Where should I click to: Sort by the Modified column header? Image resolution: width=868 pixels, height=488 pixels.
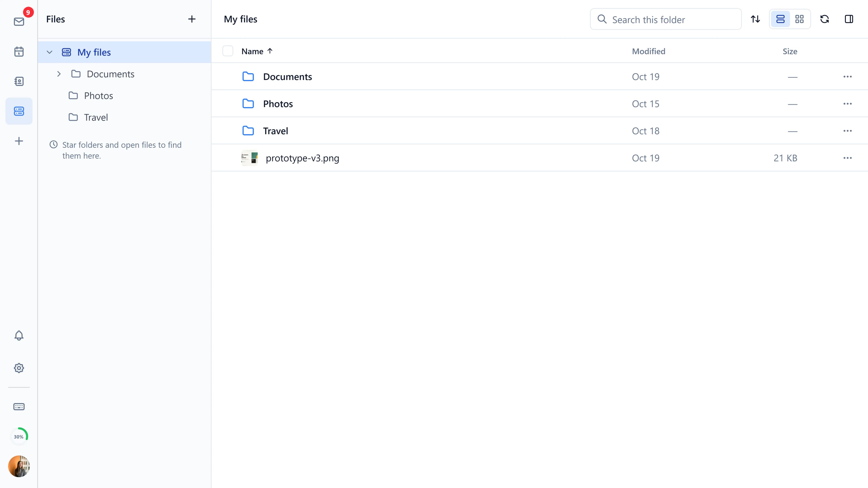(x=648, y=51)
